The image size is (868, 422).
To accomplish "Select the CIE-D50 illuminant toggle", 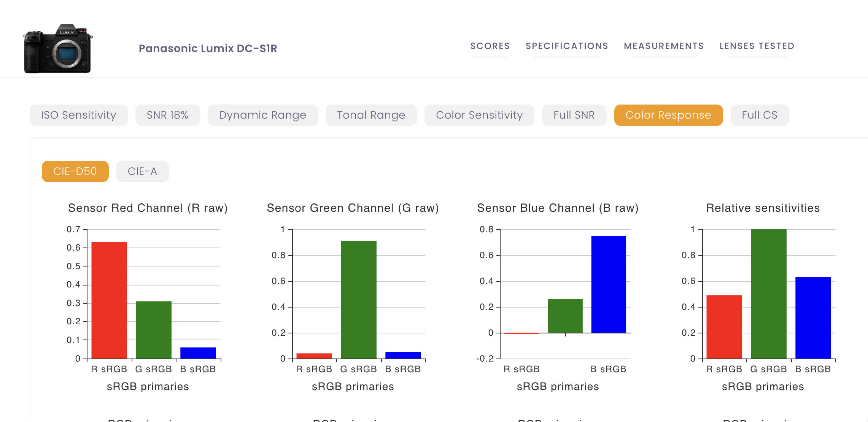I will tap(75, 171).
